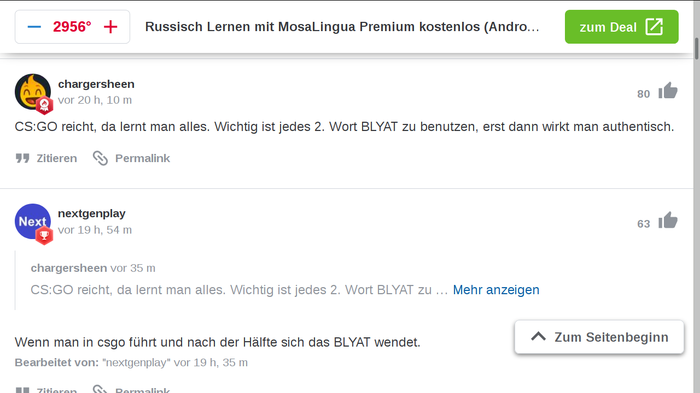Click quote icon under chargersheen's comment

click(x=22, y=158)
